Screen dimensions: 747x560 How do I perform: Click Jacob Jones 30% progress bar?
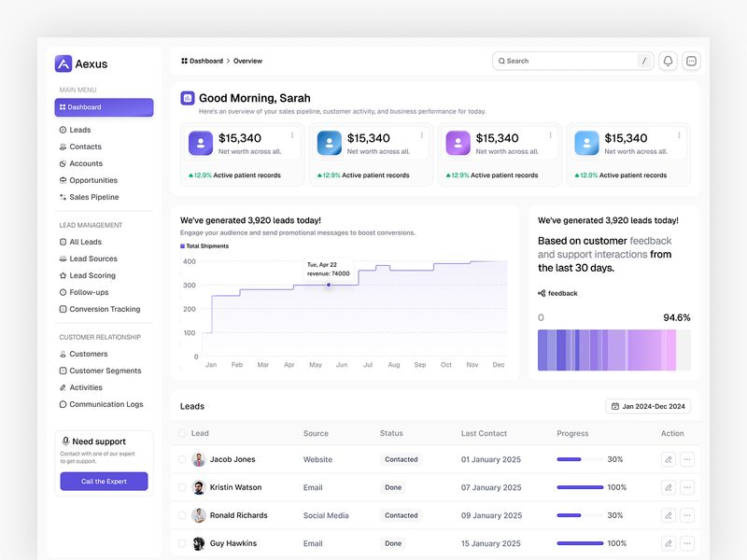pyautogui.click(x=580, y=459)
